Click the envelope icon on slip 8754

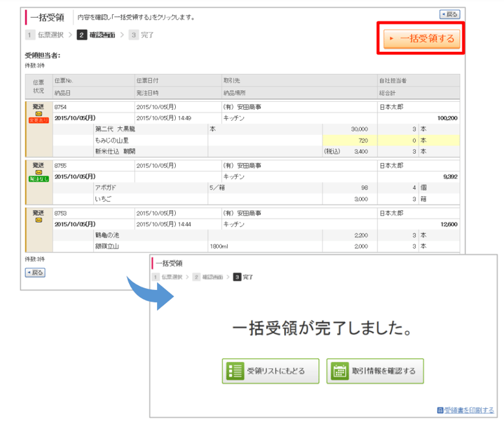coord(38,114)
